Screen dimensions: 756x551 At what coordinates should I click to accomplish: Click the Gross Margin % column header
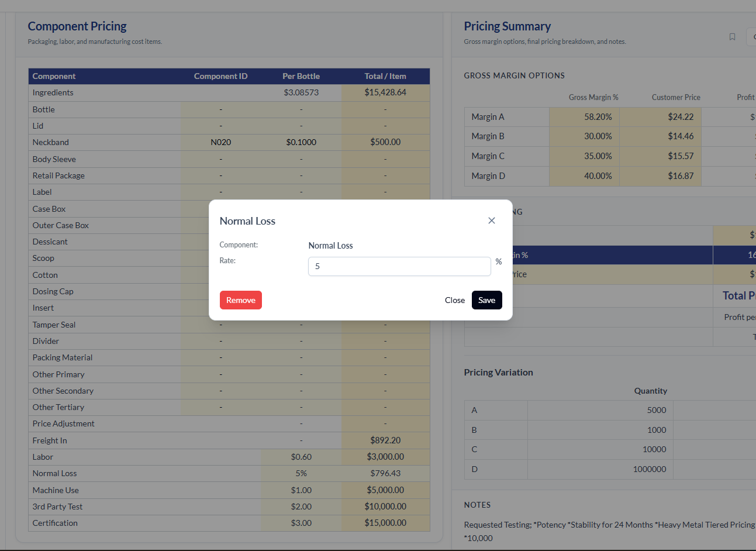[593, 97]
